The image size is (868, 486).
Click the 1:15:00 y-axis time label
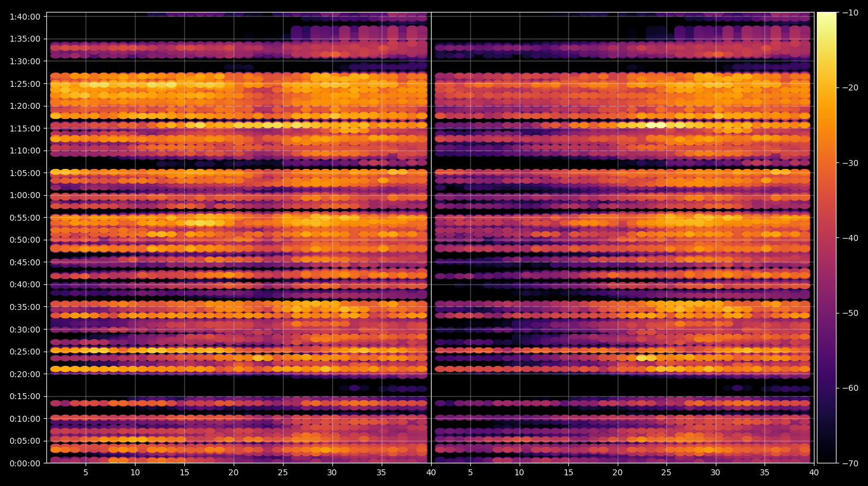point(25,128)
